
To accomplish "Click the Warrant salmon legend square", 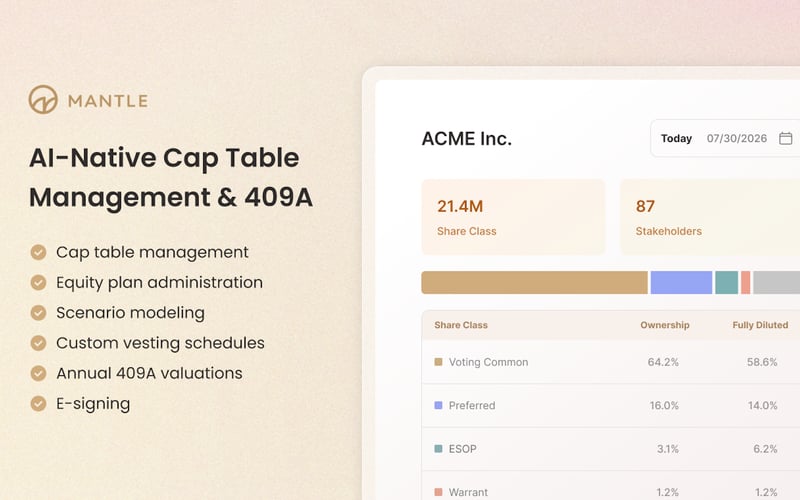I will tap(438, 492).
